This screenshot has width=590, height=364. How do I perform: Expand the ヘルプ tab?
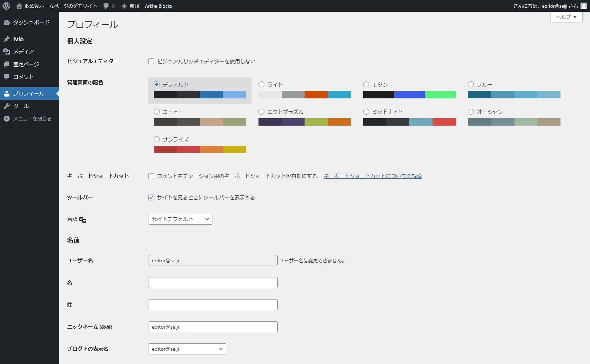tap(566, 17)
